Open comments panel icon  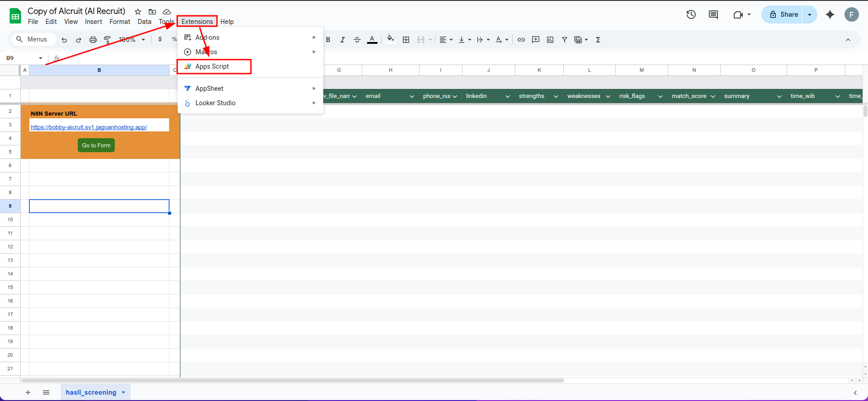(713, 14)
